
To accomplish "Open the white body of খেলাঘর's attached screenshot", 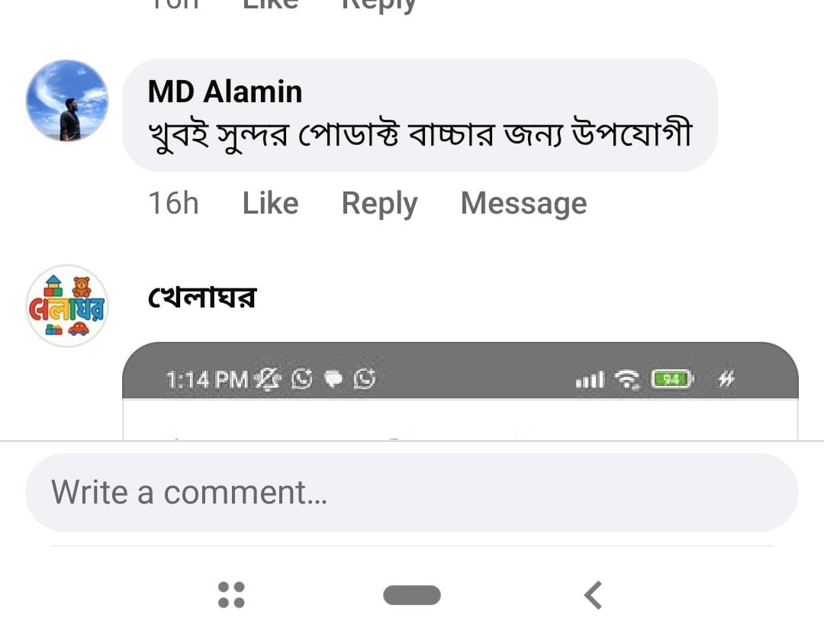I will click(460, 420).
